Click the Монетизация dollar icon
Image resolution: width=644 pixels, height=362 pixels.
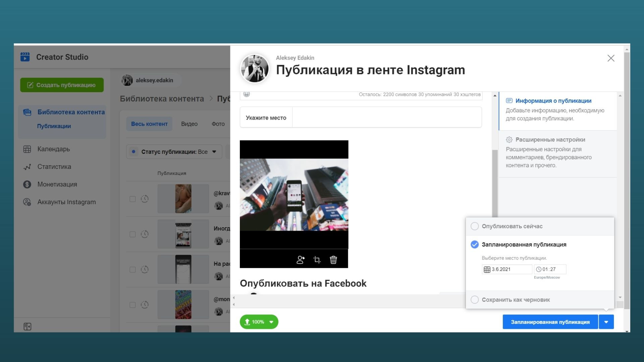point(27,184)
